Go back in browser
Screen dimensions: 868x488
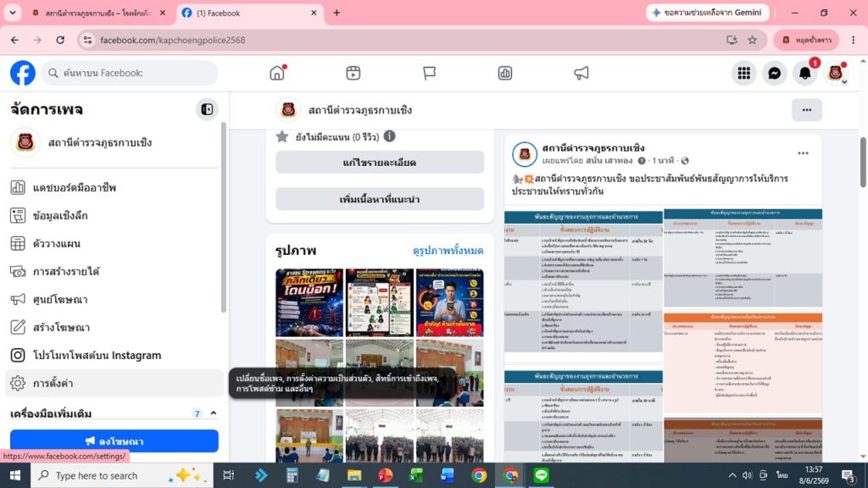(15, 40)
